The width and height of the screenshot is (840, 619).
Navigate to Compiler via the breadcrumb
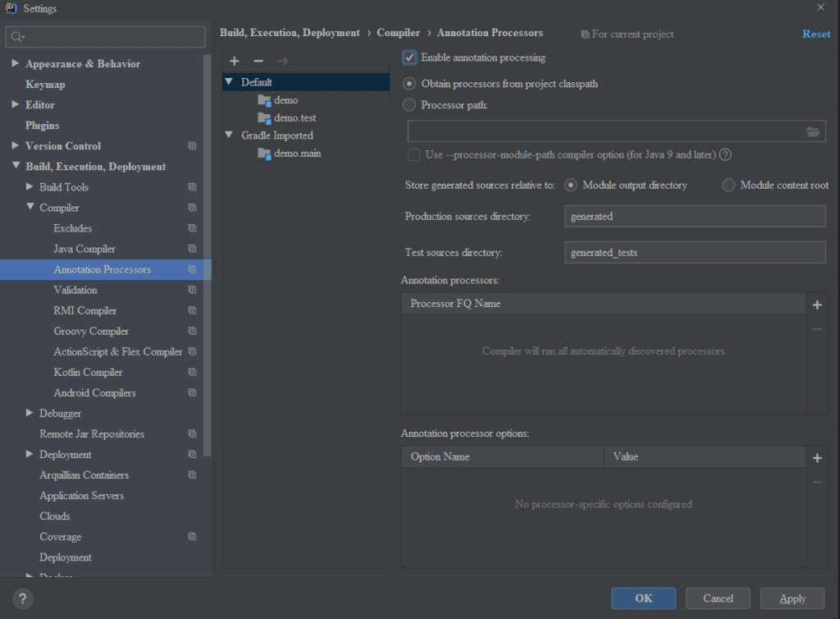pos(399,33)
